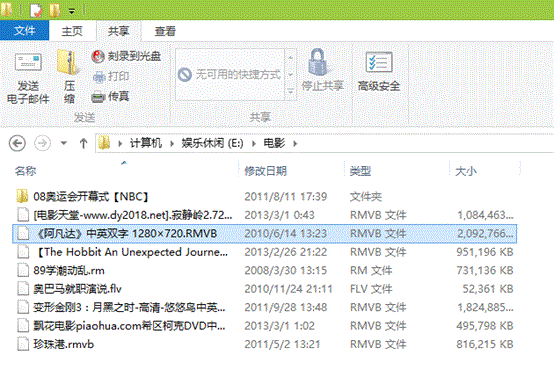Click the 打印 printer option
The height and width of the screenshot is (392, 554).
111,76
